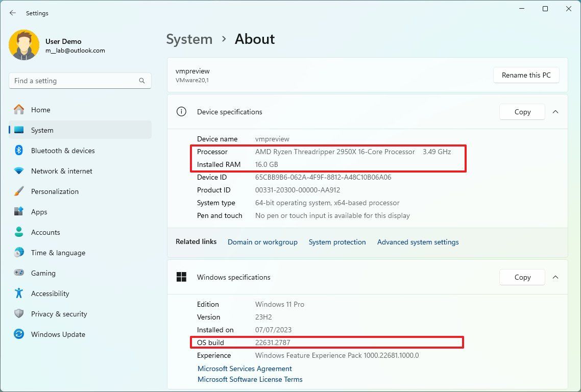This screenshot has height=392, width=581.
Task: Open Windows Update icon
Action: [x=19, y=334]
